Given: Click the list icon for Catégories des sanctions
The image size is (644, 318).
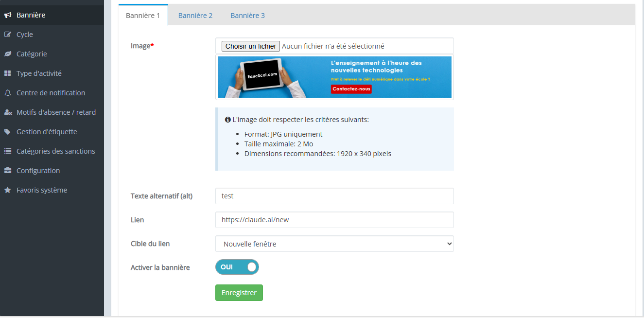Looking at the screenshot, I should [x=8, y=151].
